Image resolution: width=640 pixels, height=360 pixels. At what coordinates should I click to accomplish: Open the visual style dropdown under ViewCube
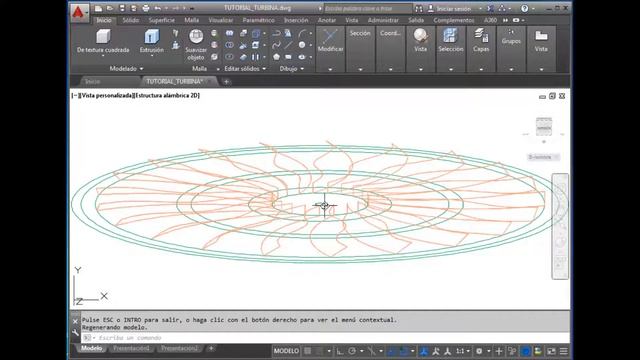pyautogui.click(x=543, y=157)
